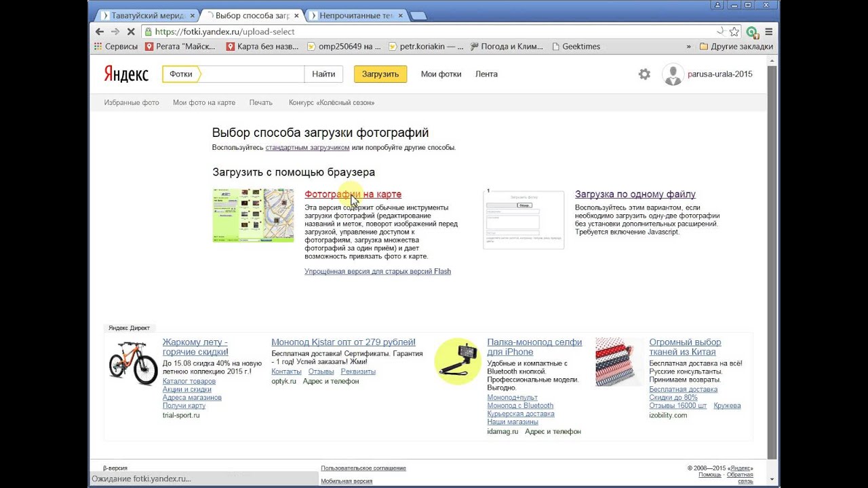
Task: Click the Яндекс logo
Action: (126, 75)
